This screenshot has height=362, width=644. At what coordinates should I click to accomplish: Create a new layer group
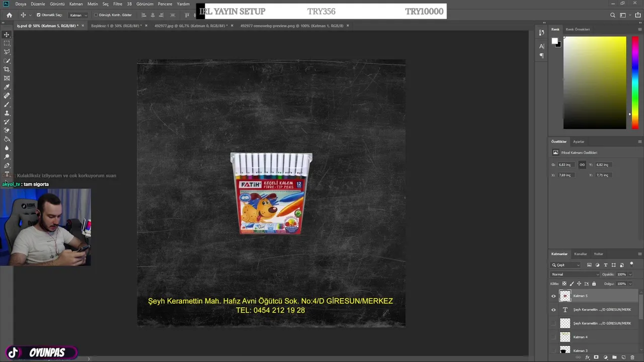click(614, 357)
